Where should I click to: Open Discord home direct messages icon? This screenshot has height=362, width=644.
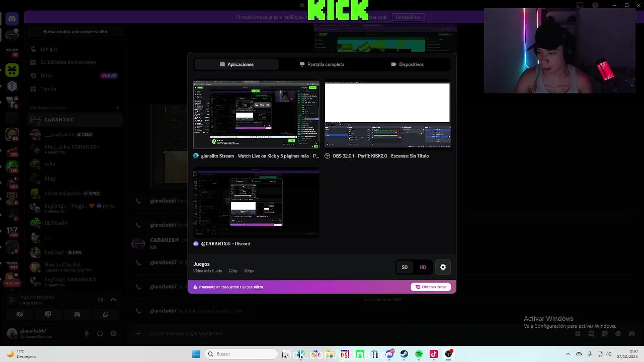click(x=12, y=19)
